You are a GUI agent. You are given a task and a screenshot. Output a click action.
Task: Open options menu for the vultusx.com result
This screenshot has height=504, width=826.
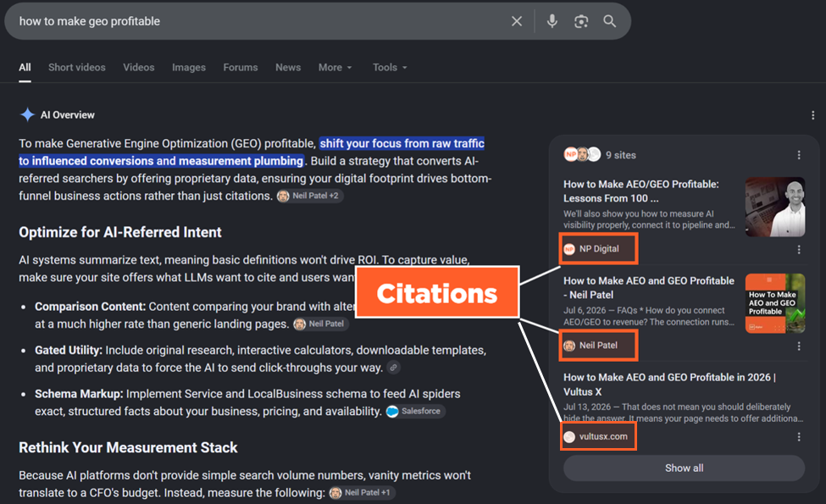tap(799, 436)
